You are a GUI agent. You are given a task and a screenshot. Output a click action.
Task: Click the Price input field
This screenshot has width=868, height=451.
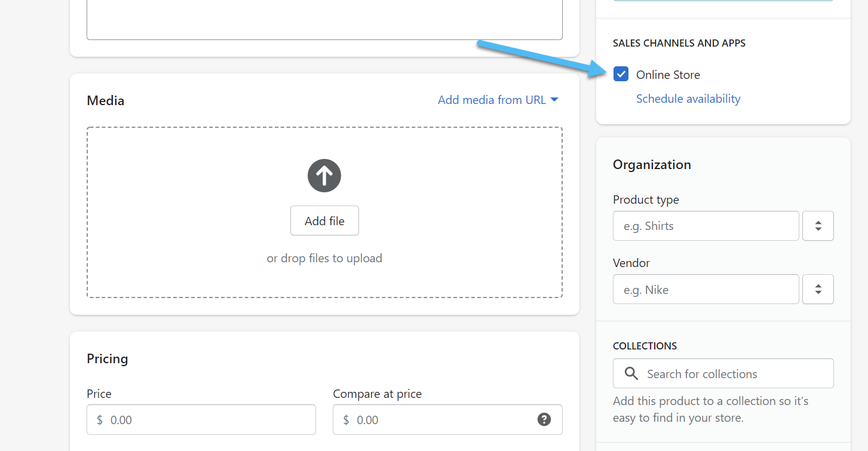pyautogui.click(x=209, y=420)
